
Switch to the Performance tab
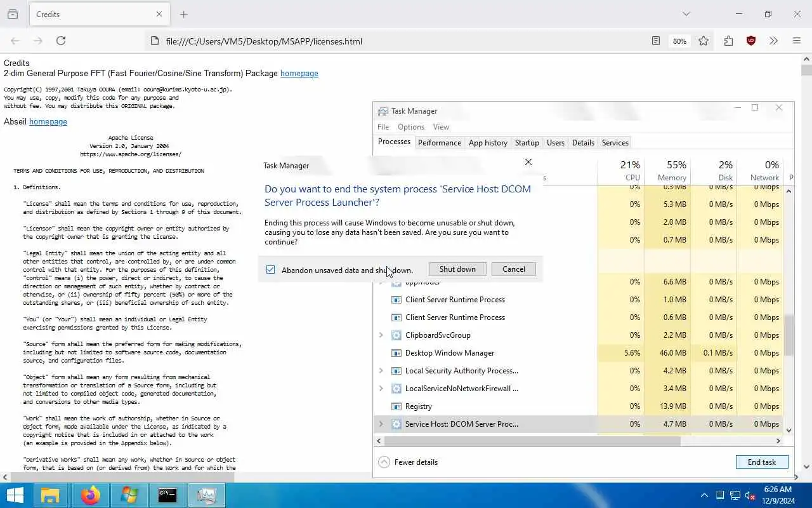(x=439, y=143)
